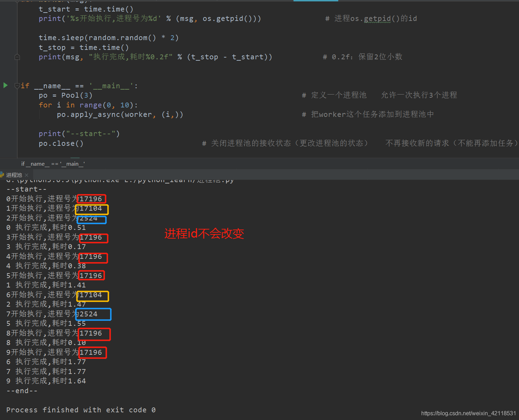Click console line 0开始执行,进程号为17196

tap(54, 199)
